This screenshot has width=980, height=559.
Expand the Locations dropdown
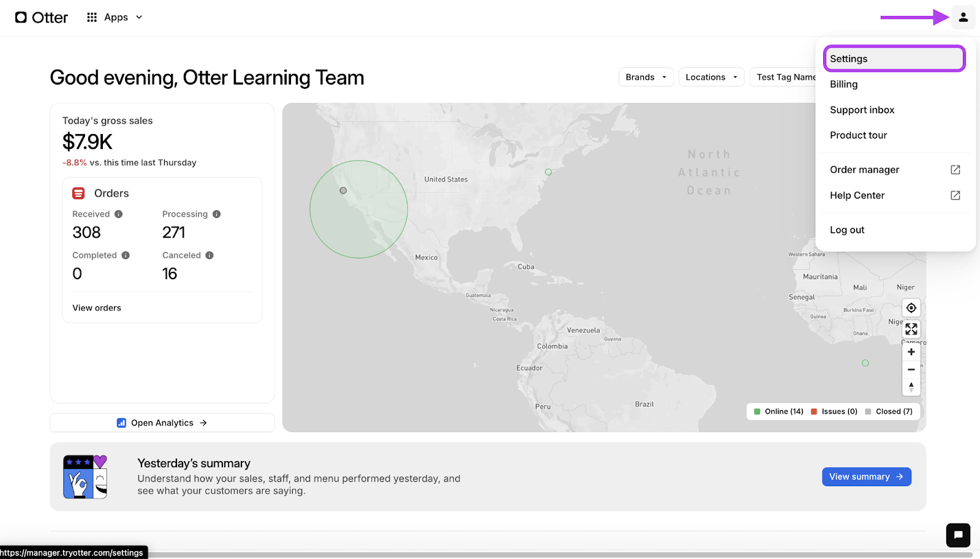point(710,77)
